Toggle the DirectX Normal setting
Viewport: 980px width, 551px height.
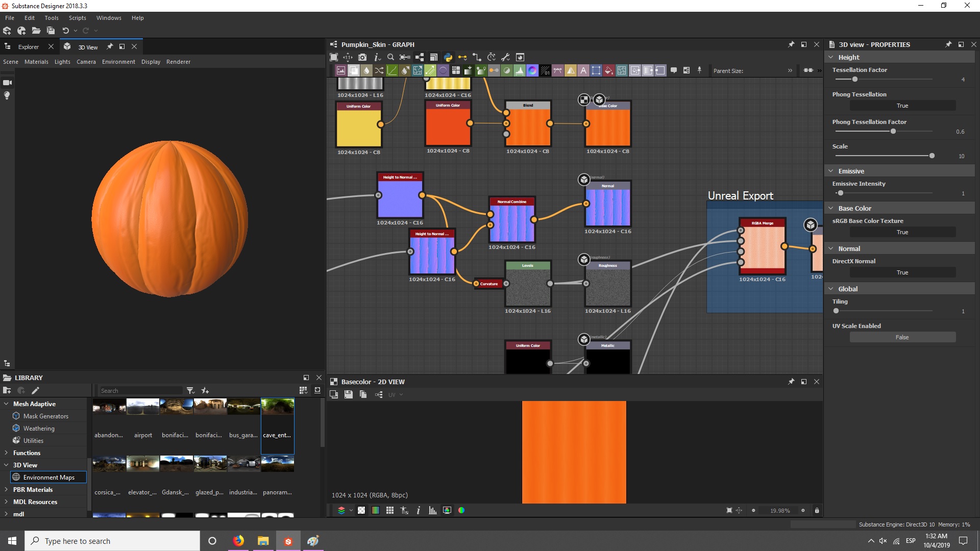coord(902,272)
